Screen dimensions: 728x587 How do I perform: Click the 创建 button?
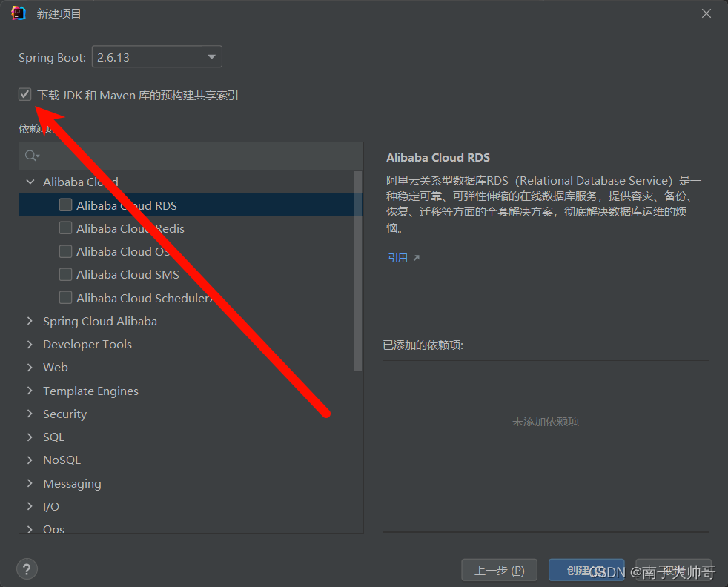click(x=586, y=570)
